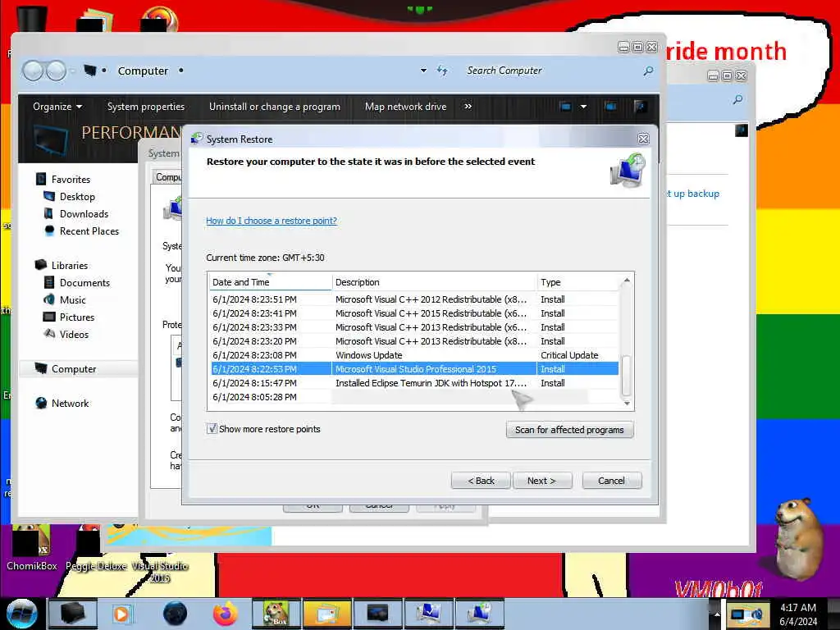Open How do I choose a restore point link

point(272,221)
